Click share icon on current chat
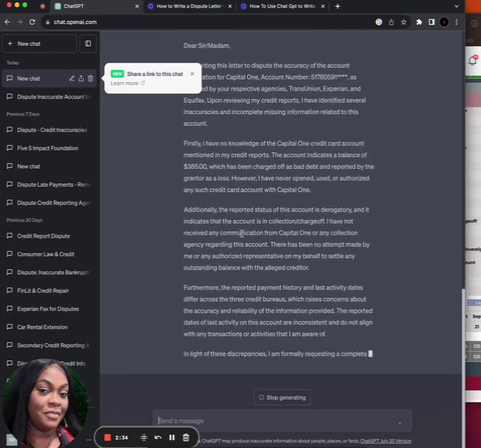Screen dimensions: 481x448 point(81,78)
